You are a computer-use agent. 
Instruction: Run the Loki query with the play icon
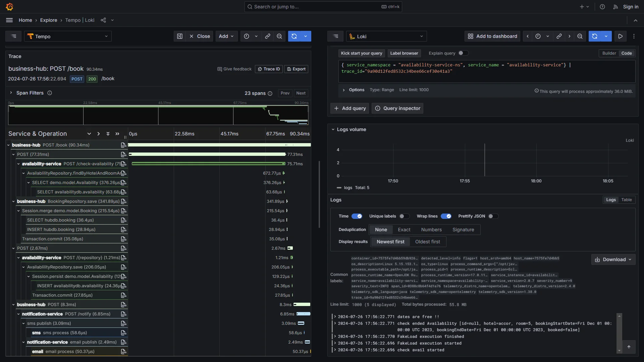(x=620, y=36)
